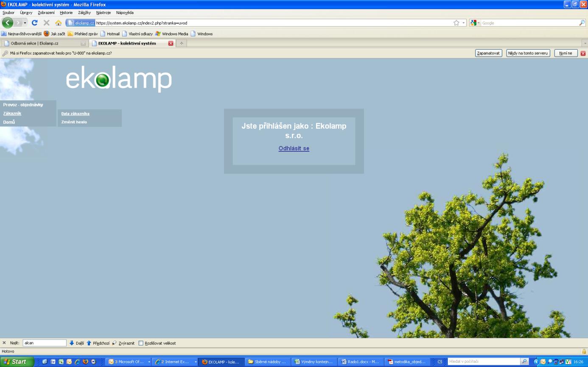The image size is (588, 367).
Task: Switch to Rado1.docx in the taskbar
Action: click(x=361, y=362)
